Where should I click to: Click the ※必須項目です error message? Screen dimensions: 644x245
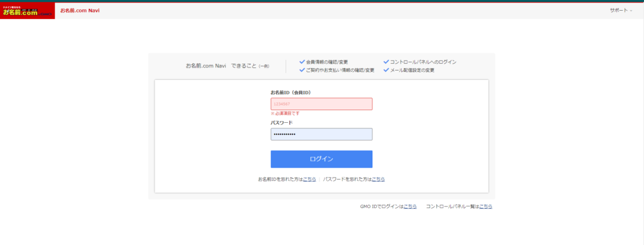pos(285,113)
